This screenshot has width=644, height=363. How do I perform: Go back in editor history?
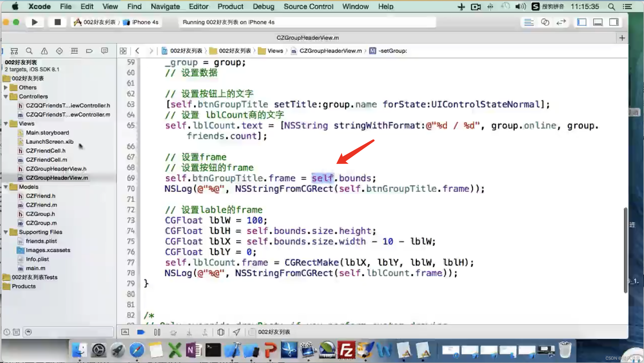click(137, 51)
